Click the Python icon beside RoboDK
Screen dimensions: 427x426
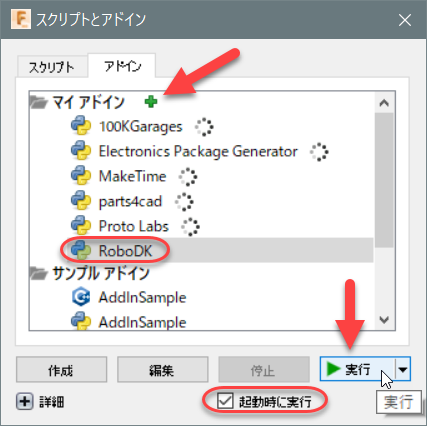pos(81,250)
